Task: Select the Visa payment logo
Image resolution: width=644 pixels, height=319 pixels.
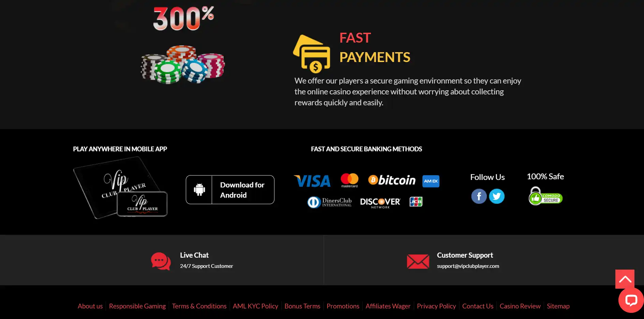Action: tap(312, 181)
